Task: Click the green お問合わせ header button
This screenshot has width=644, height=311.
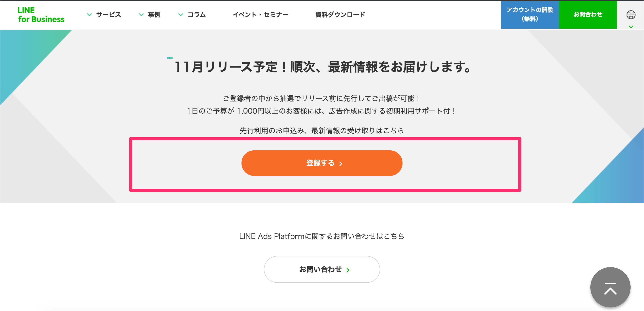Action: coord(588,15)
